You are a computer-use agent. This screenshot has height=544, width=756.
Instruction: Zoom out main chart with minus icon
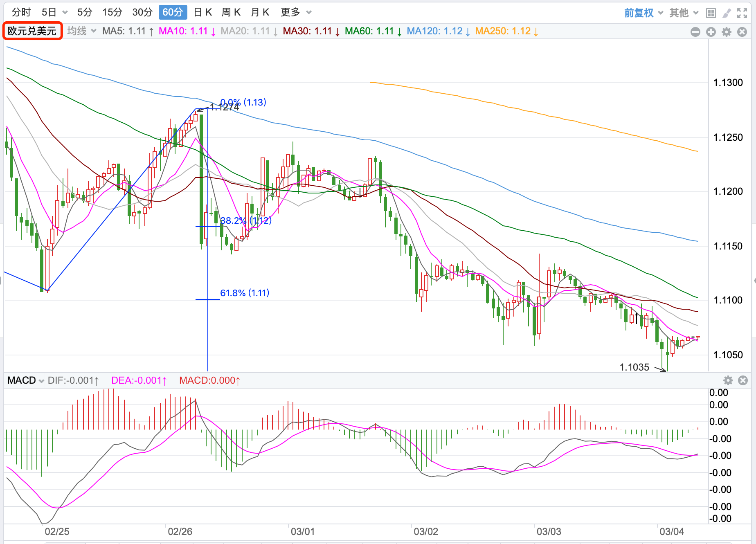pos(695,32)
